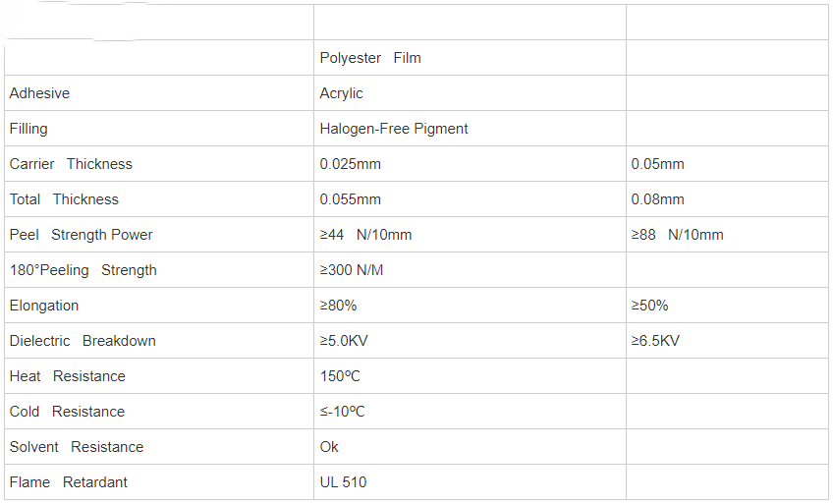The width and height of the screenshot is (833, 504).
Task: Click the Adhesive row label
Action: (39, 93)
